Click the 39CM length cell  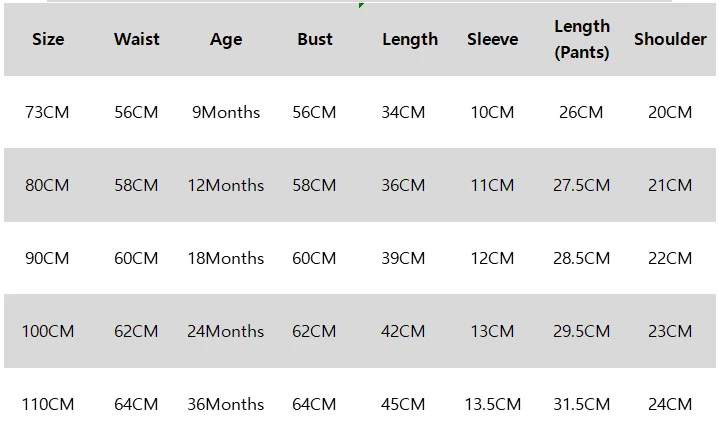pos(403,258)
